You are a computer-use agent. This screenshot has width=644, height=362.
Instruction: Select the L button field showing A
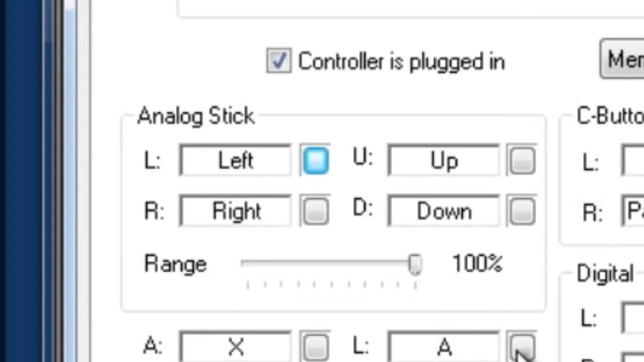tap(444, 347)
